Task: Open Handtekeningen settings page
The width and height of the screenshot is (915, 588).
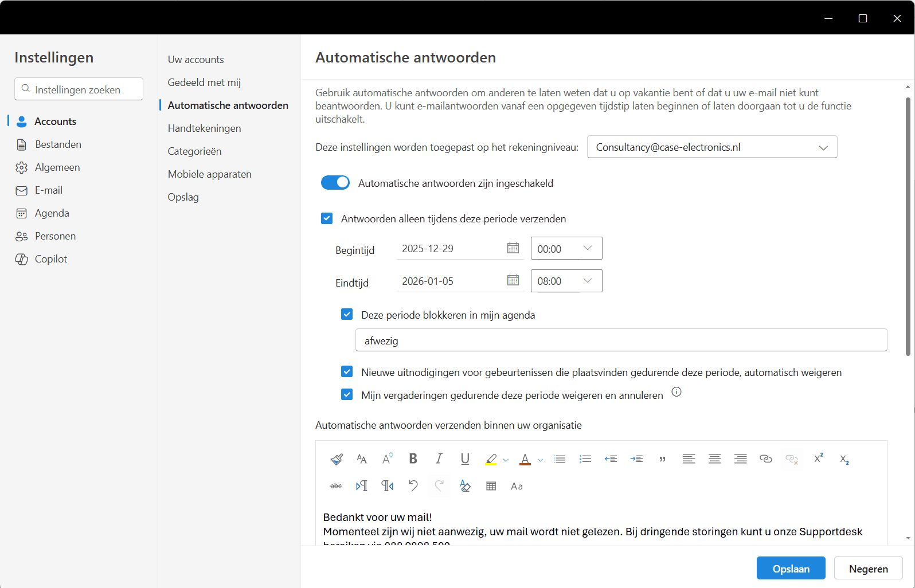Action: [x=204, y=128]
